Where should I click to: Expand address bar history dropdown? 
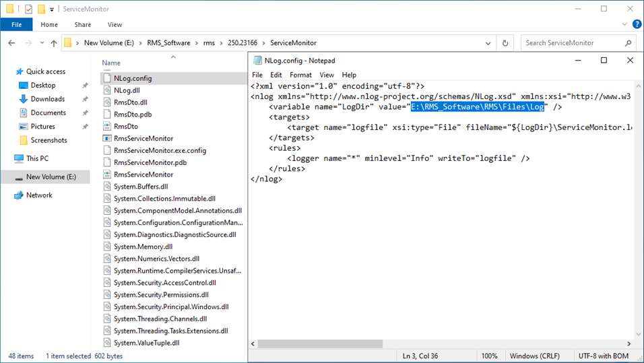tap(488, 43)
